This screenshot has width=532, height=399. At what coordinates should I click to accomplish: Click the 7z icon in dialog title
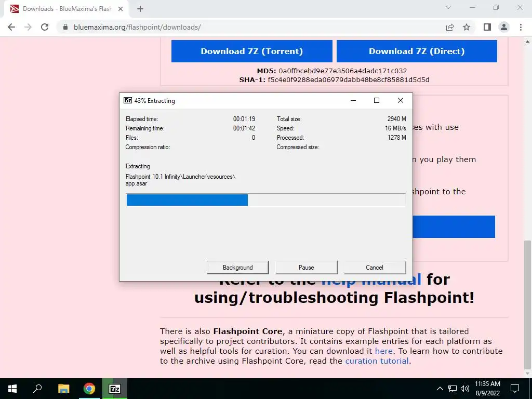[x=128, y=100]
